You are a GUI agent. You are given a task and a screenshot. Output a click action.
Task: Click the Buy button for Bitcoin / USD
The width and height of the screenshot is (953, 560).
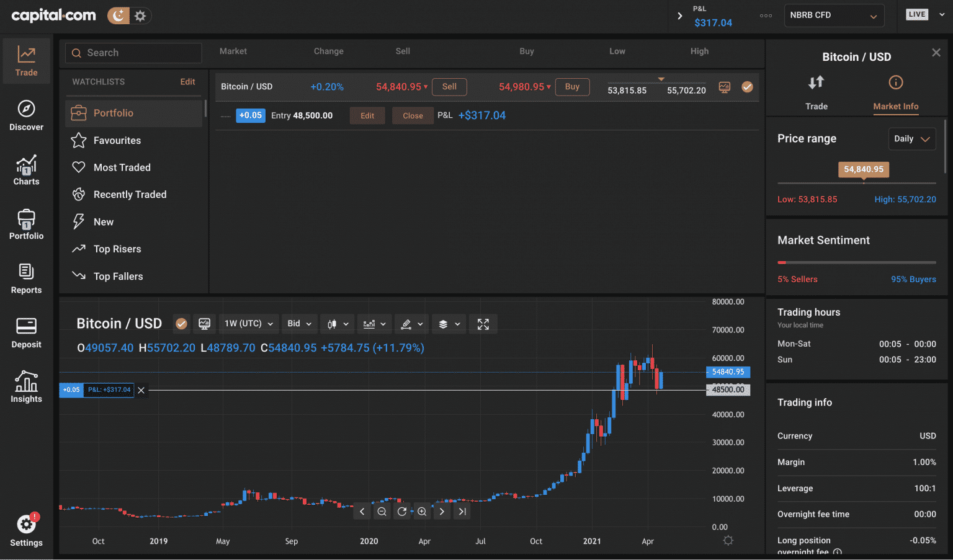tap(572, 87)
